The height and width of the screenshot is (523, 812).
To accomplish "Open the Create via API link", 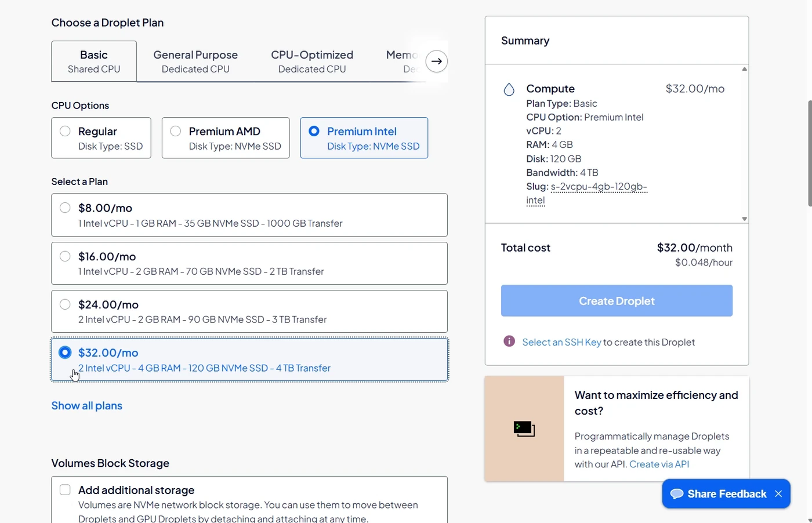I will click(x=659, y=464).
